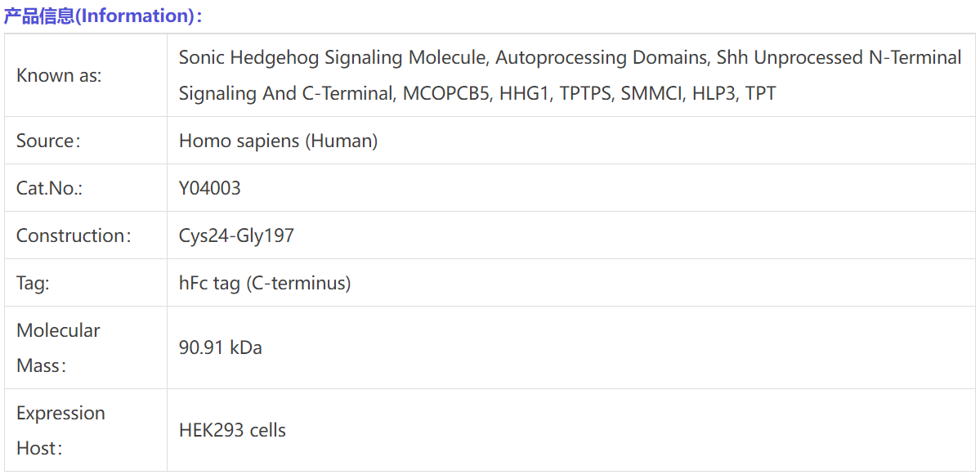Click the "Tag:" row label

pyautogui.click(x=33, y=283)
